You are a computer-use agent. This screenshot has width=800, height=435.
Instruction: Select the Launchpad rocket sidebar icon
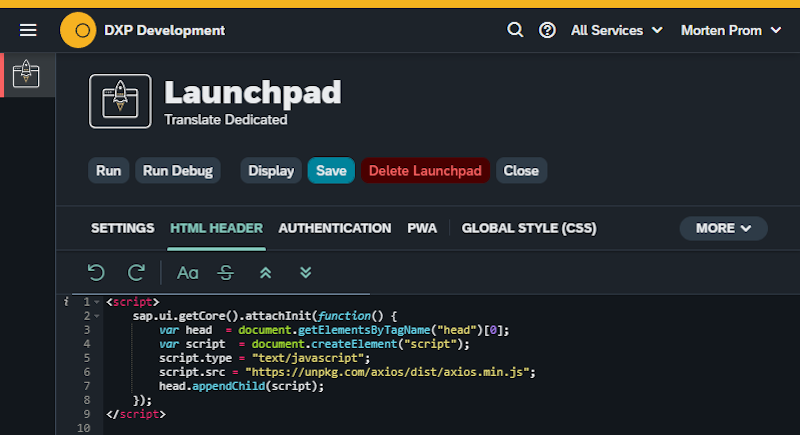coord(28,75)
